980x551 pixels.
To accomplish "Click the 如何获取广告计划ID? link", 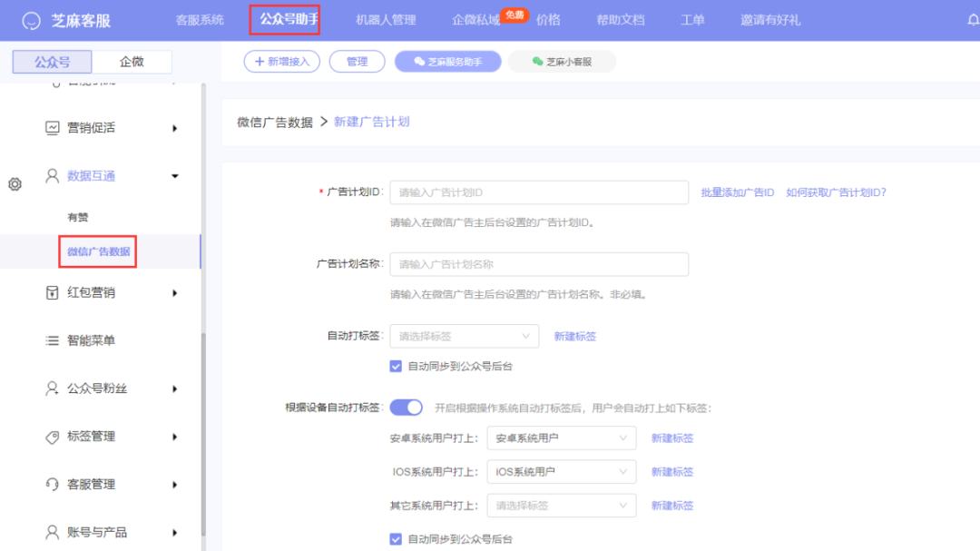I will (837, 192).
